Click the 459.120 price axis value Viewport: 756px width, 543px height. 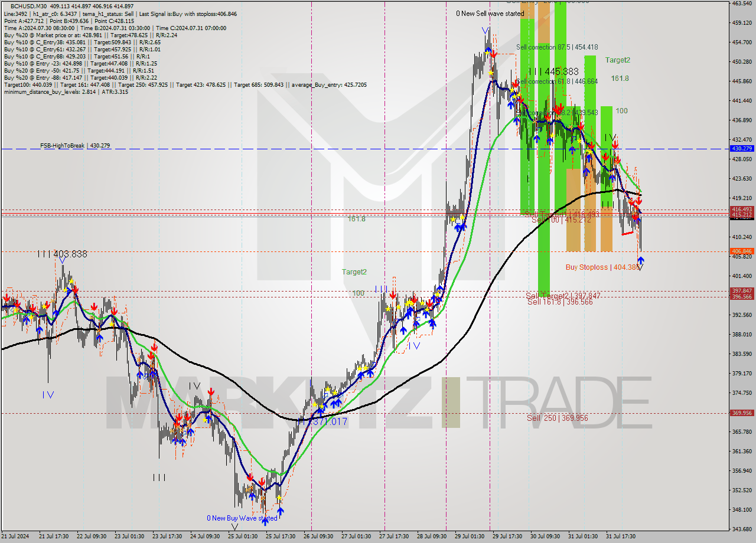coord(742,23)
